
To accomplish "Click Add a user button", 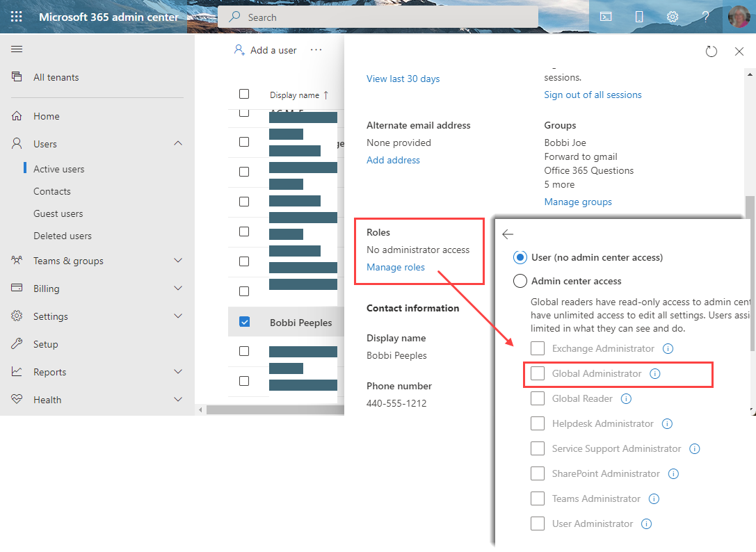I will tap(265, 50).
